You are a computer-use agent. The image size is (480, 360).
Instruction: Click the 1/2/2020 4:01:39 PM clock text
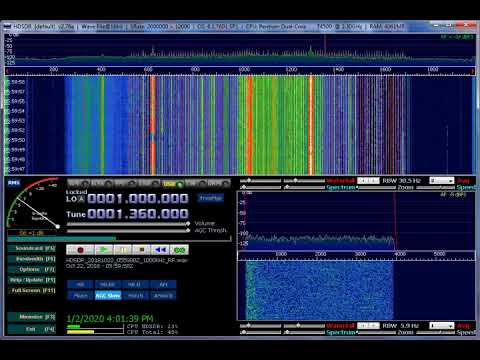(110, 319)
